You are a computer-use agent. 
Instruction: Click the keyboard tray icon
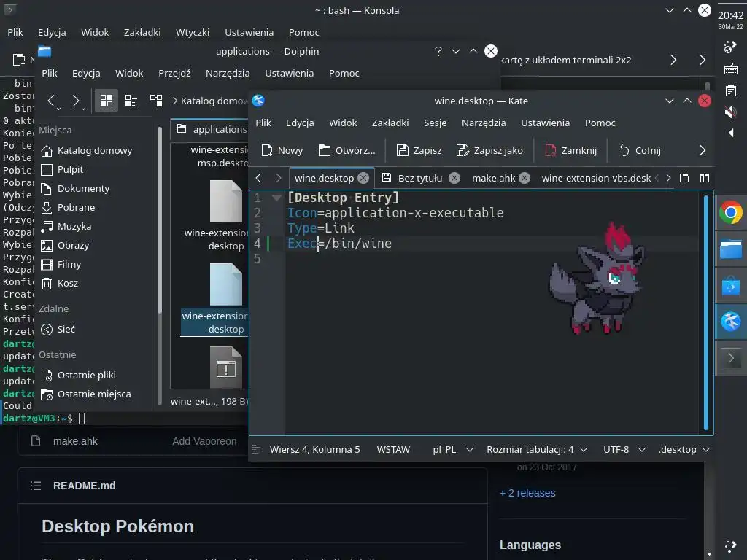(731, 70)
